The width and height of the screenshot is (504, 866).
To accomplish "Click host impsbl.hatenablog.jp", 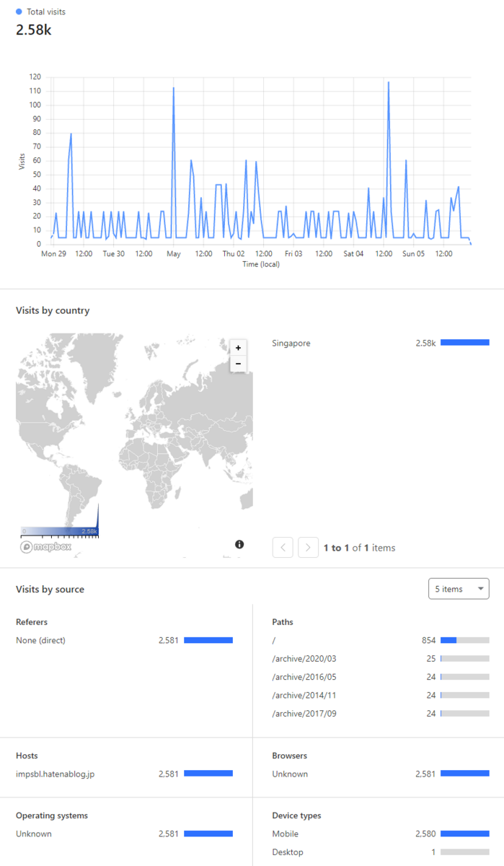I will pos(56,774).
